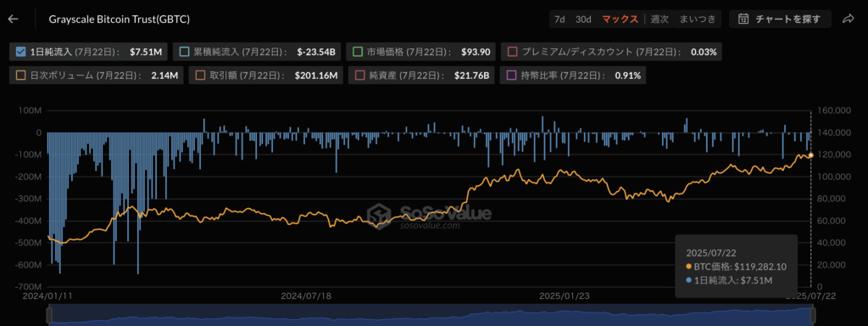The height and width of the screenshot is (326, 868).
Task: Share the chart with the share arrow icon
Action: tap(848, 19)
